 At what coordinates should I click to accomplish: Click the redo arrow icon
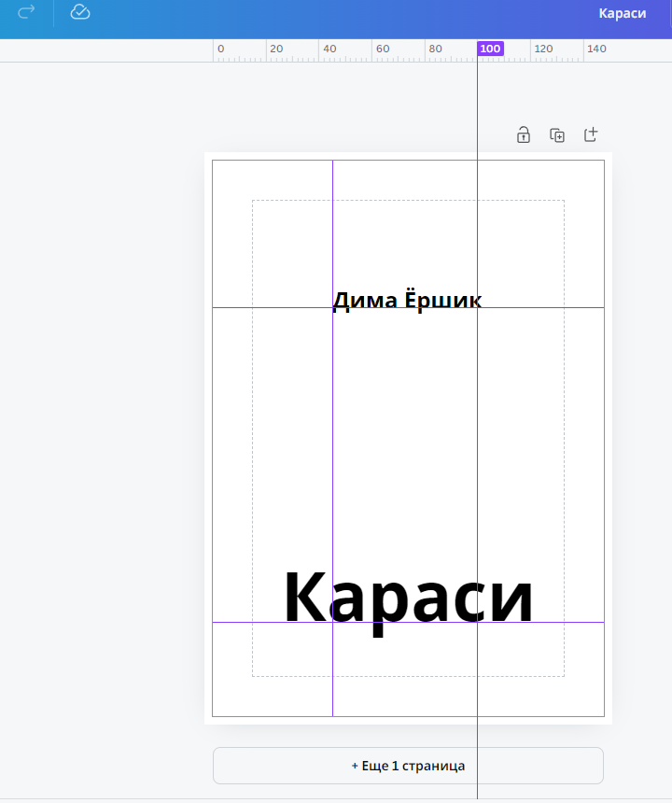[26, 12]
